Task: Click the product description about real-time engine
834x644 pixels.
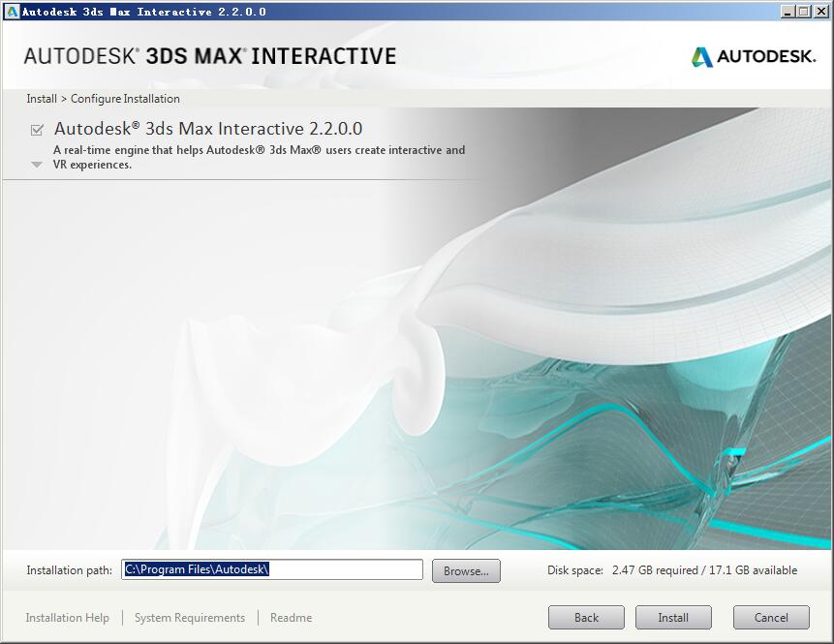Action: tap(259, 157)
